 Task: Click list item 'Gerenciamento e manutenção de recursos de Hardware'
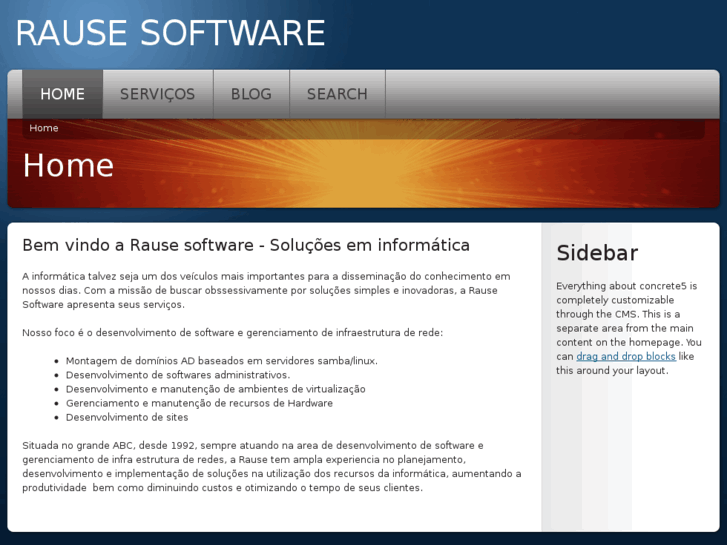tap(199, 403)
